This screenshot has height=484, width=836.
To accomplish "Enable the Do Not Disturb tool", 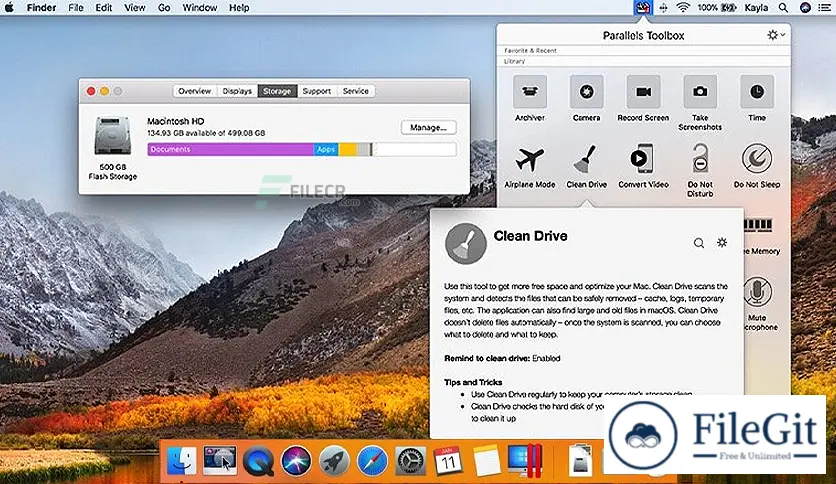I will coord(700,158).
